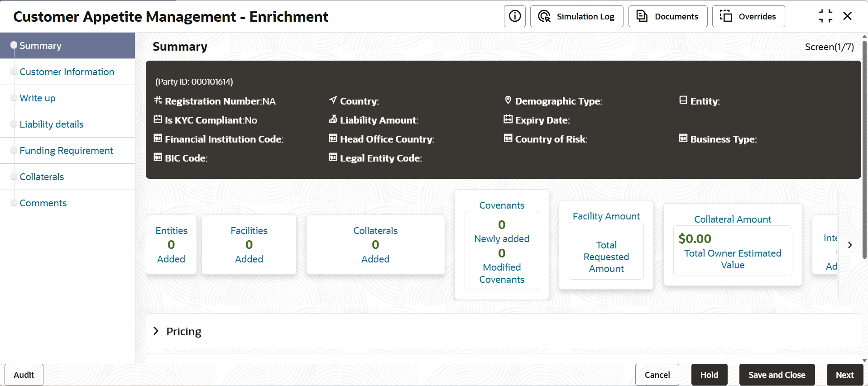Close the Enrichment window with X
The image size is (868, 386).
tap(848, 16)
